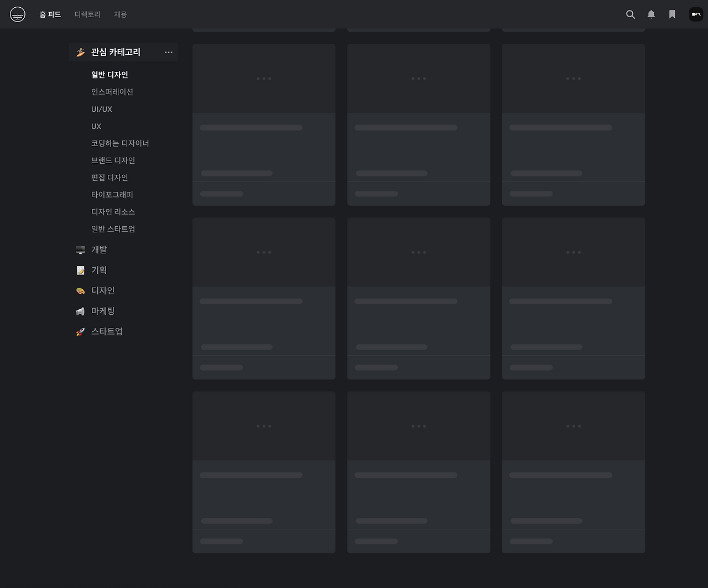Image resolution: width=708 pixels, height=588 pixels.
Task: Open notifications bell icon
Action: point(652,14)
